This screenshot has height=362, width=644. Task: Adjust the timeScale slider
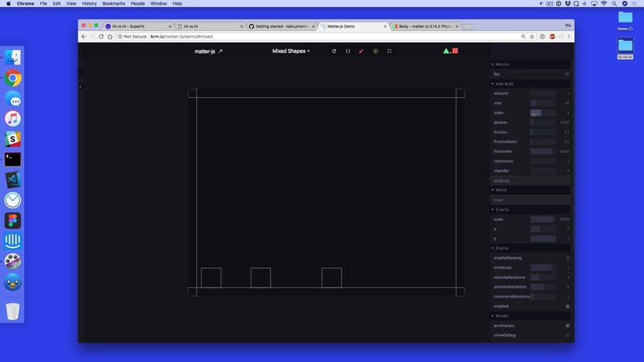click(x=541, y=267)
